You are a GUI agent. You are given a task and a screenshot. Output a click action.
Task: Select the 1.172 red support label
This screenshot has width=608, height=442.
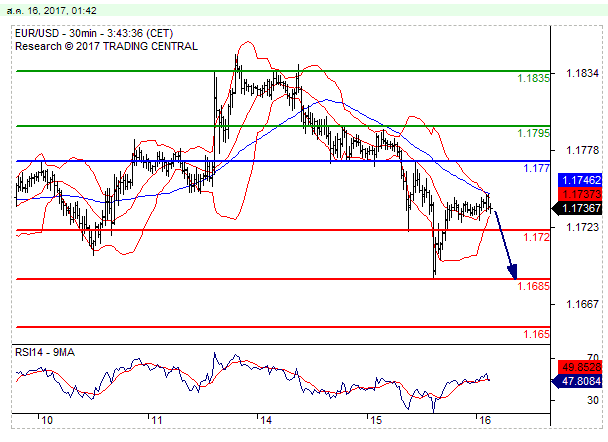click(x=536, y=237)
